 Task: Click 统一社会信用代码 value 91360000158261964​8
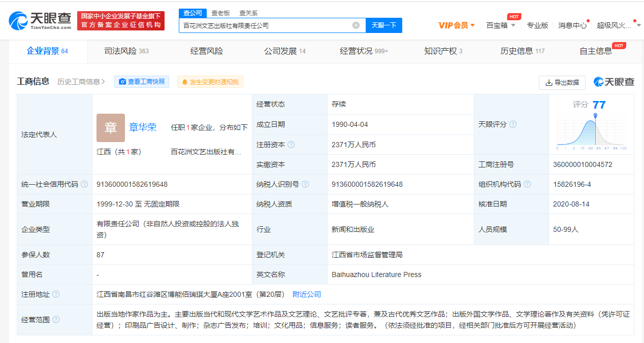(x=132, y=184)
